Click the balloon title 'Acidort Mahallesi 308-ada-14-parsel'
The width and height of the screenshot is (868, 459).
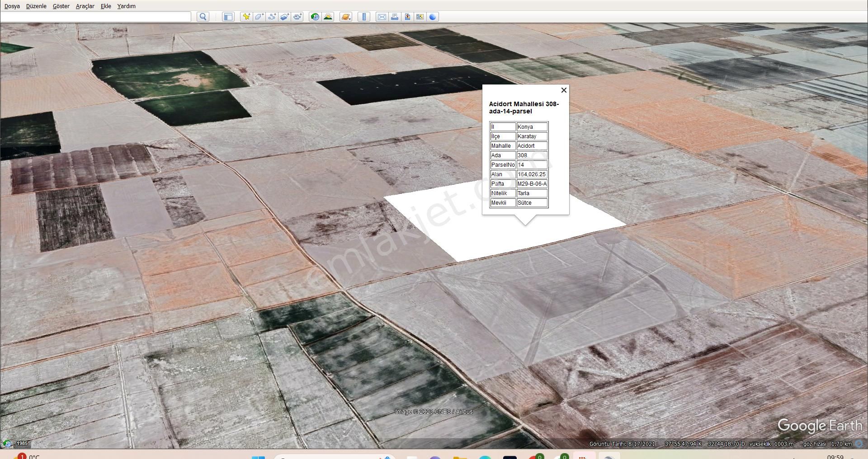pyautogui.click(x=524, y=108)
